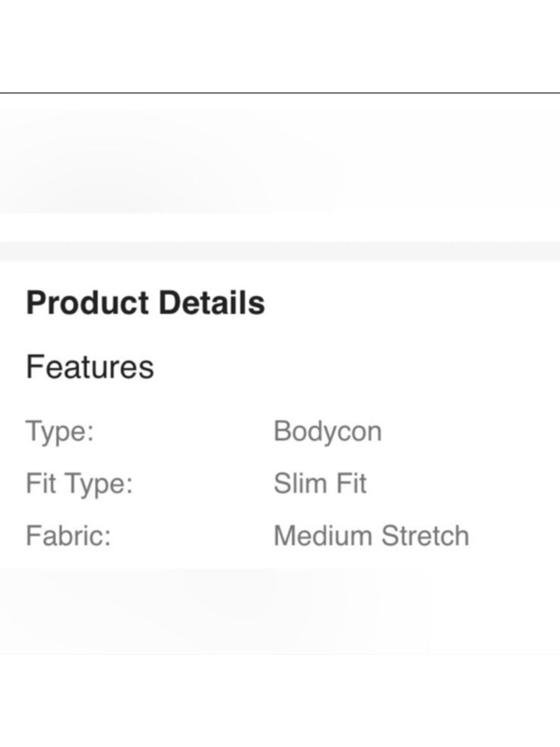Screen dimensions: 560x747
Task: Click the blurred panel beneath Fabric row
Action: point(280,611)
